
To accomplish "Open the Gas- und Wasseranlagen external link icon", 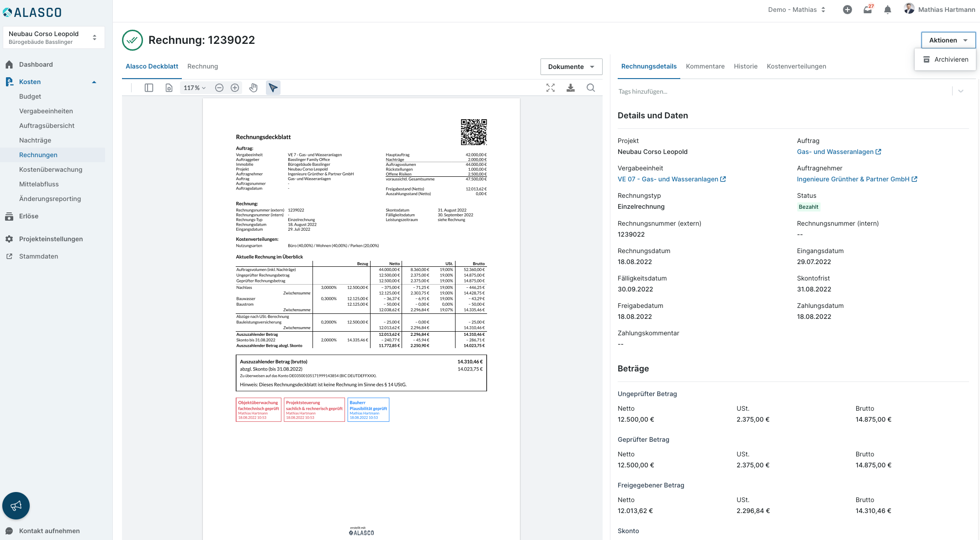I will click(878, 152).
